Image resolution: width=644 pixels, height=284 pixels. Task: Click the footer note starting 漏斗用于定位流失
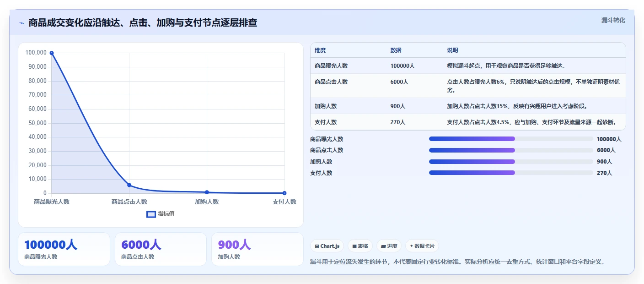[x=458, y=262]
